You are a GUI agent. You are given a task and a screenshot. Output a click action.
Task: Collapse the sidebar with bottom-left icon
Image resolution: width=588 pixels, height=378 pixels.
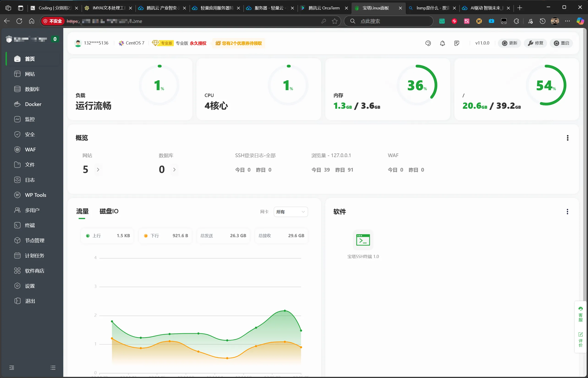[11, 367]
